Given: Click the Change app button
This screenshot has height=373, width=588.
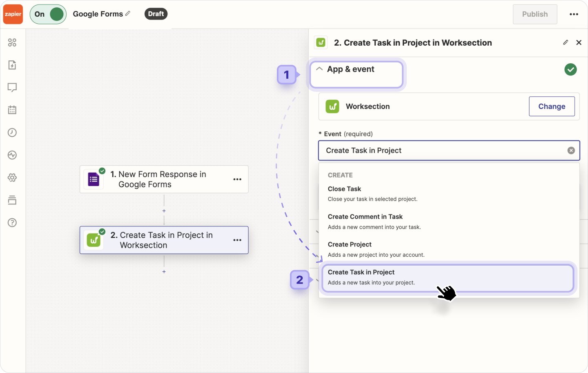Looking at the screenshot, I should (551, 106).
